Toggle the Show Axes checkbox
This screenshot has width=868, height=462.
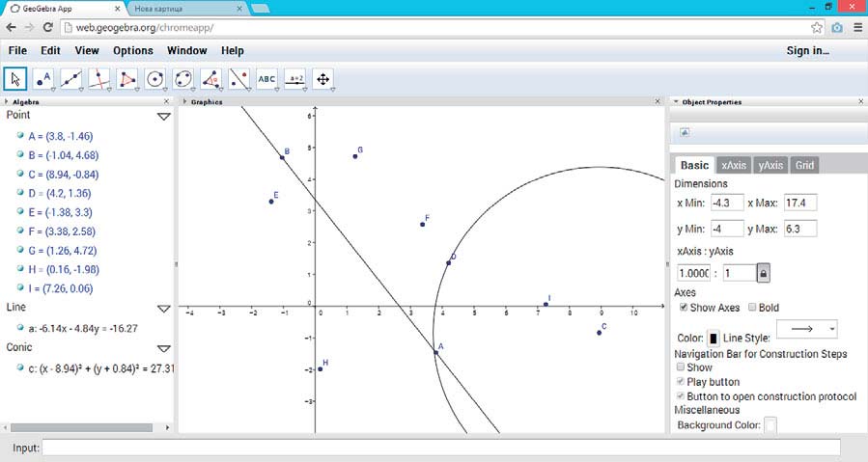click(684, 307)
